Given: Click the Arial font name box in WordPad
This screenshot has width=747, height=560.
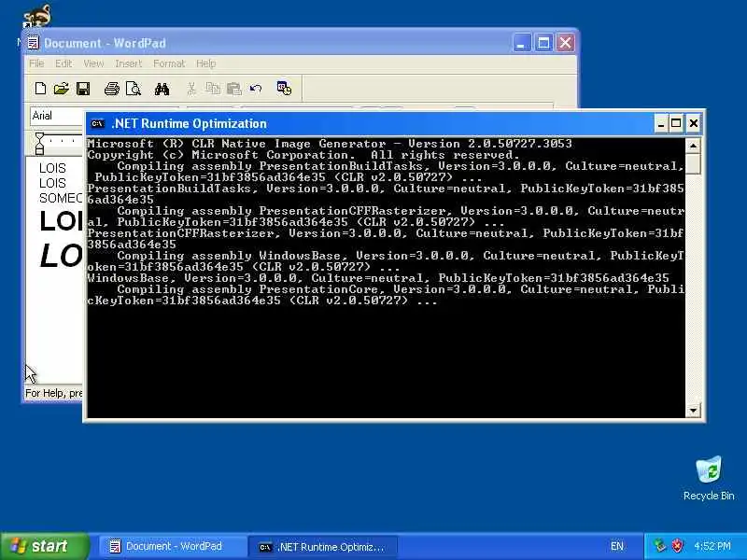Looking at the screenshot, I should click(56, 116).
